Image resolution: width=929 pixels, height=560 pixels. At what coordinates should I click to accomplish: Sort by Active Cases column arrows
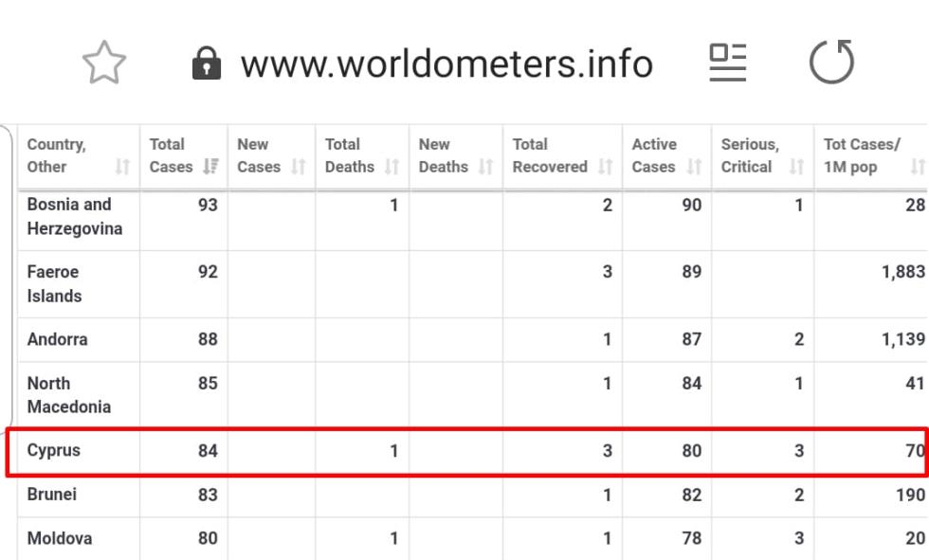(x=694, y=167)
